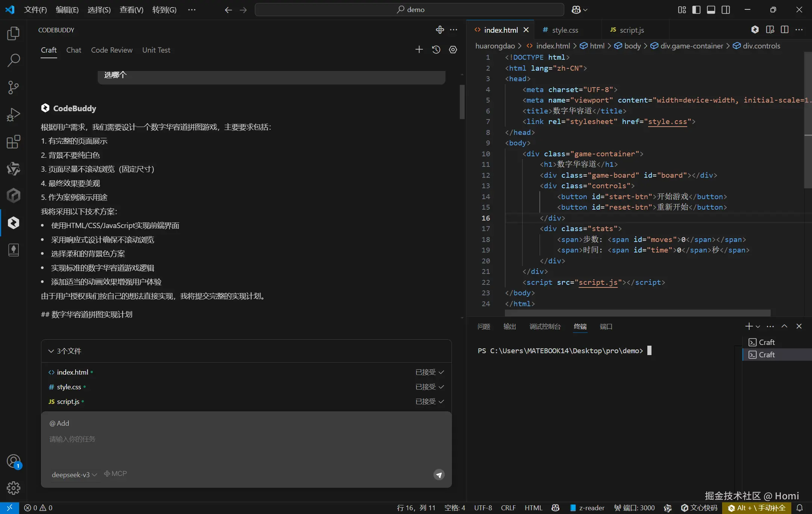This screenshot has height=514, width=812.
Task: Open index.html in changed files list
Action: coord(73,372)
